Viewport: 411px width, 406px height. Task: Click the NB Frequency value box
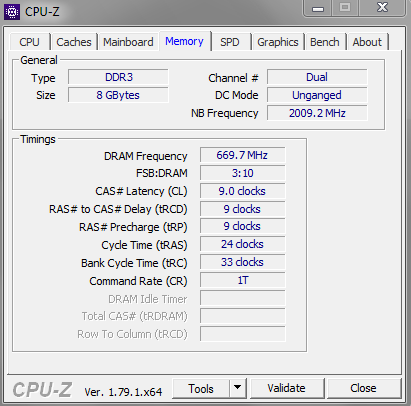point(317,113)
